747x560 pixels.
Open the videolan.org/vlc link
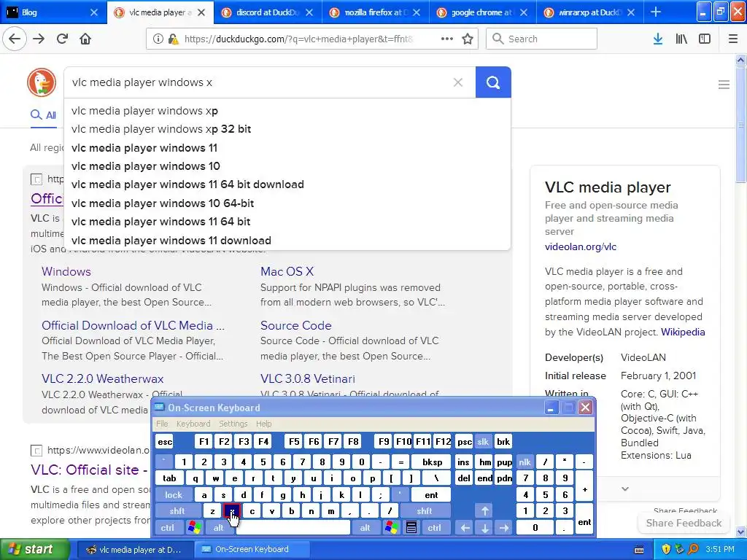[x=580, y=246]
